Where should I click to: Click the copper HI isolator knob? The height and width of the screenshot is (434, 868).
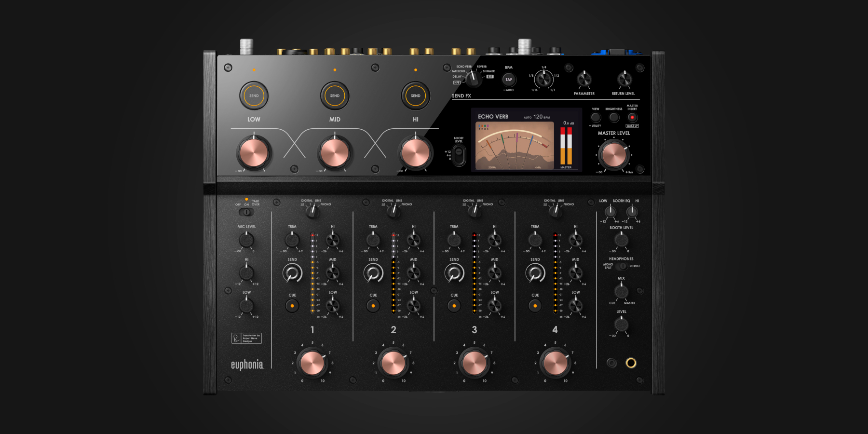(415, 152)
